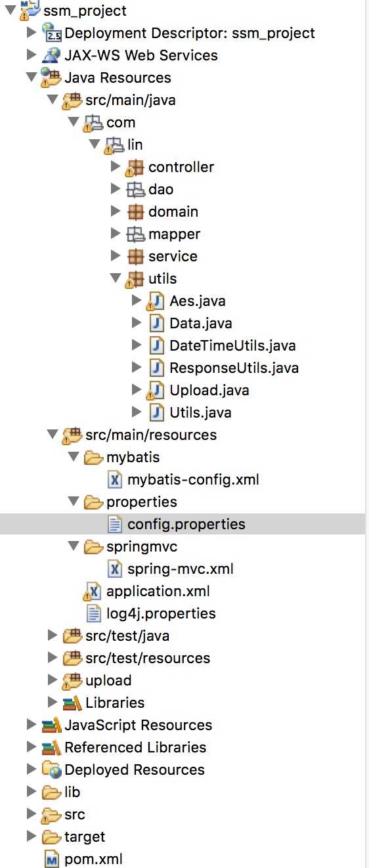Expand the dao package

coord(116,189)
